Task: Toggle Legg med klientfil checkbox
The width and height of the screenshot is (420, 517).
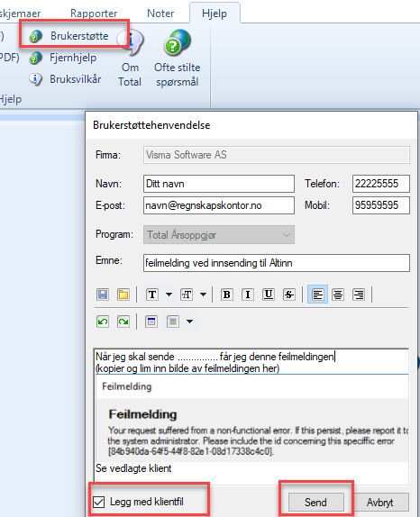Action: [x=99, y=503]
